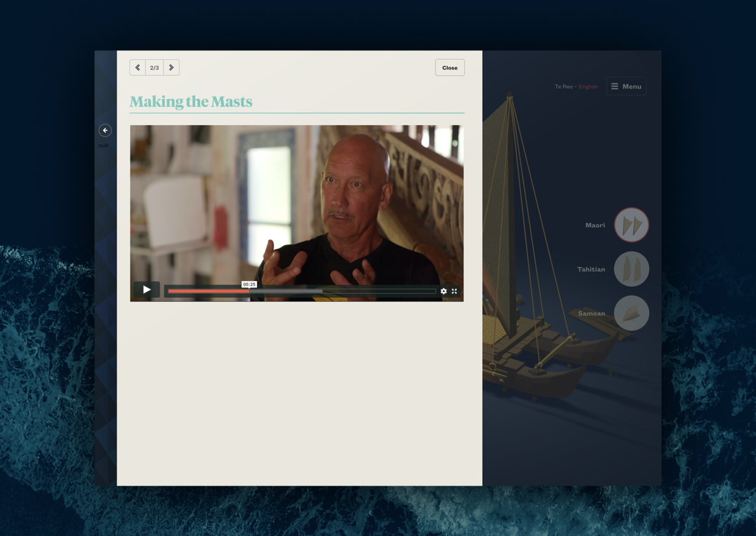Image resolution: width=756 pixels, height=536 pixels.
Task: Click the Tahitian text label
Action: (591, 269)
